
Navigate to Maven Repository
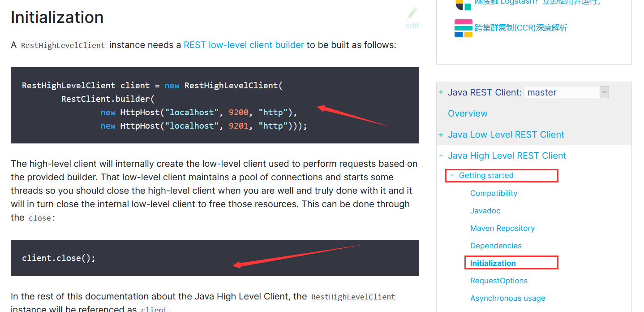point(502,228)
